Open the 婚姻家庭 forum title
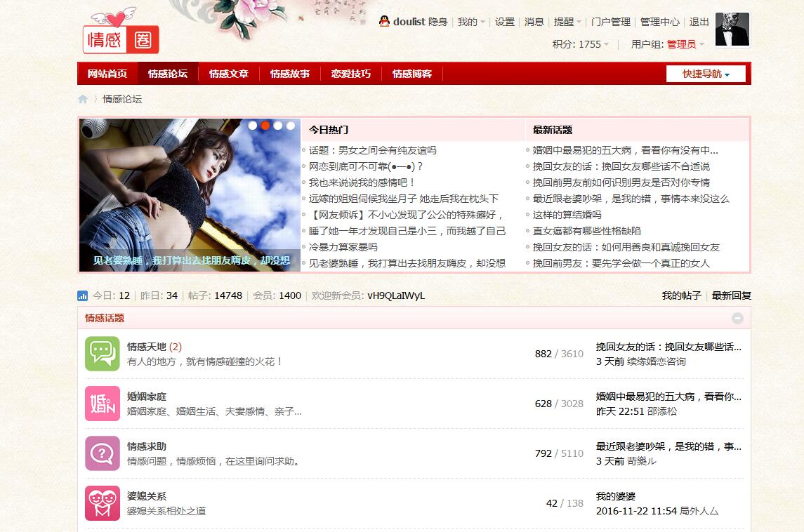The width and height of the screenshot is (804, 532). (x=147, y=397)
